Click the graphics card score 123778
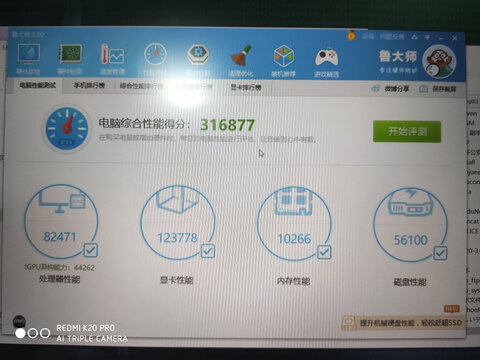Screen dimensions: 480x360 [x=177, y=238]
